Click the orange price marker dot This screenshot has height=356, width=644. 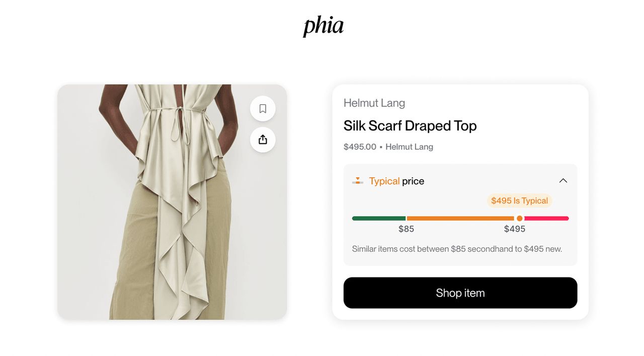520,219
